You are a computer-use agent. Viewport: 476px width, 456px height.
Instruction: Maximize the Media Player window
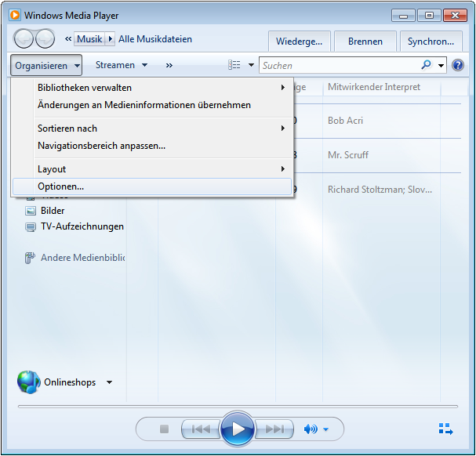click(x=429, y=15)
